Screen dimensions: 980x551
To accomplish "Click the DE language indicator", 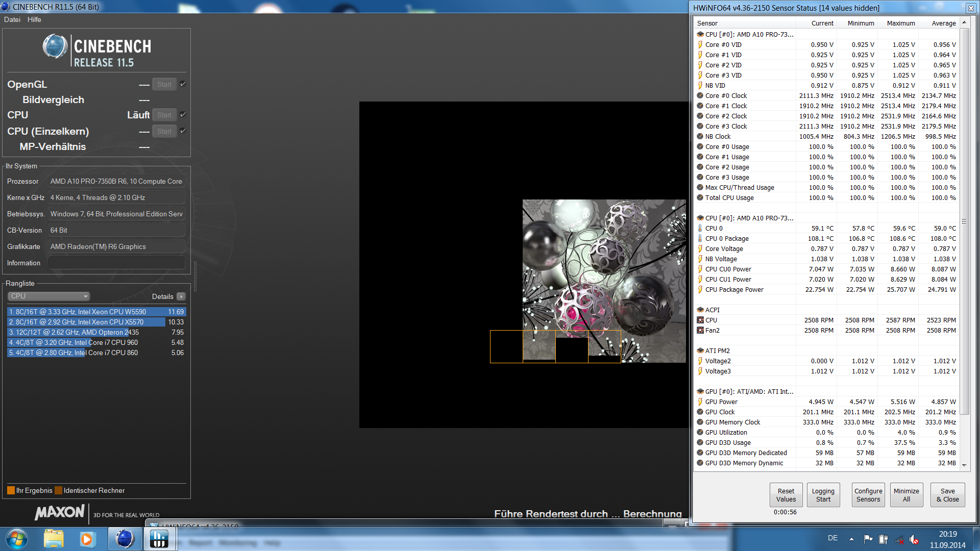I will 832,538.
